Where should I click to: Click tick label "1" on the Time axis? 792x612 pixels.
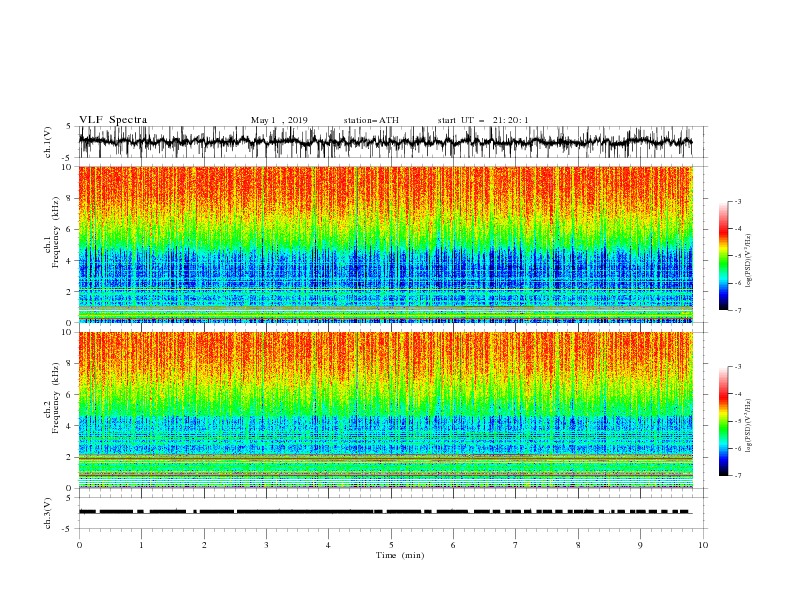pyautogui.click(x=141, y=545)
